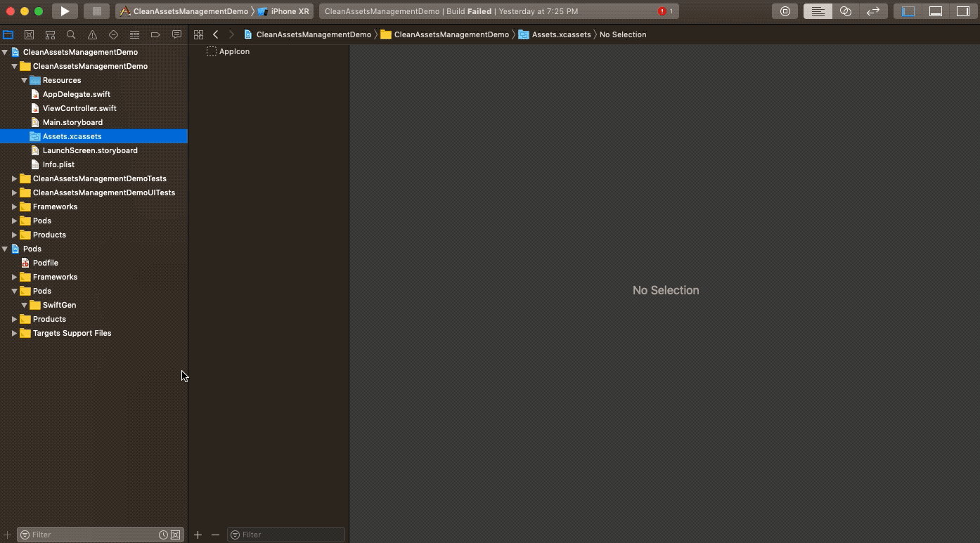Switch to the Assistant editor
980x543 pixels.
(x=846, y=11)
